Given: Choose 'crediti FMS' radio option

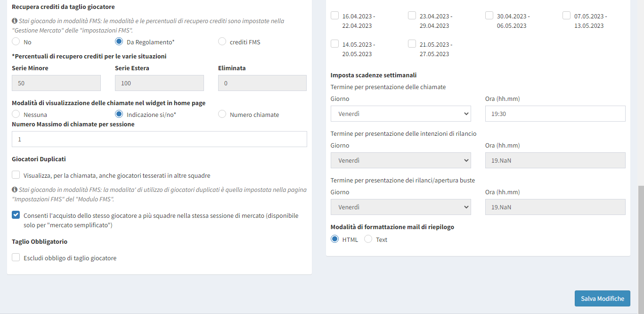Looking at the screenshot, I should tap(222, 41).
